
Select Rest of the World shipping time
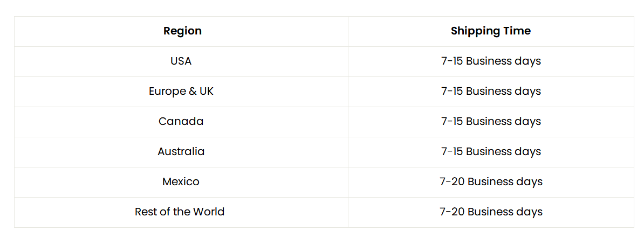tap(491, 212)
